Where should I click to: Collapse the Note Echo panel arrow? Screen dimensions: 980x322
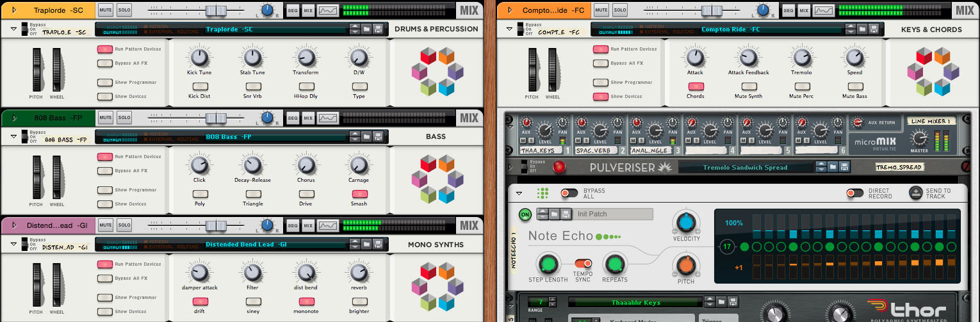click(x=519, y=193)
